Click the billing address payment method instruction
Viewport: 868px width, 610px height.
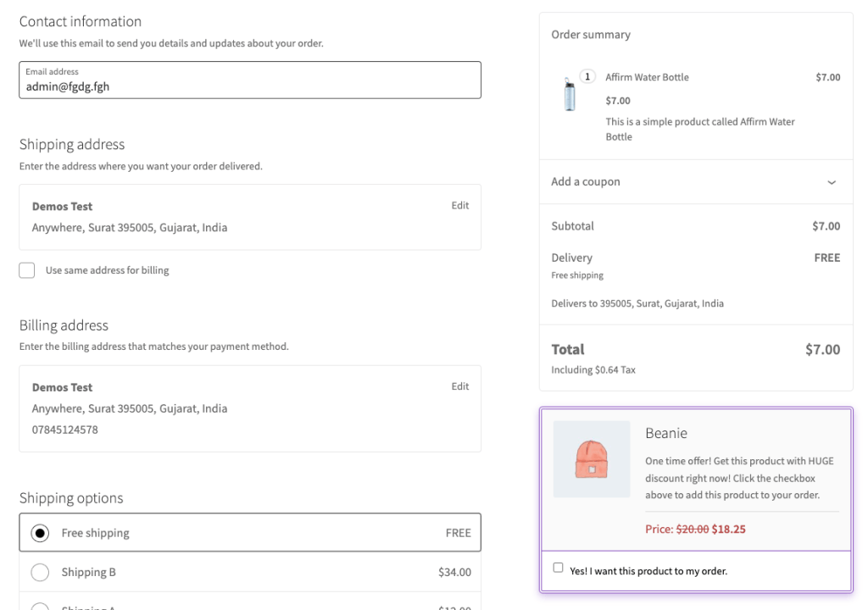pyautogui.click(x=154, y=347)
